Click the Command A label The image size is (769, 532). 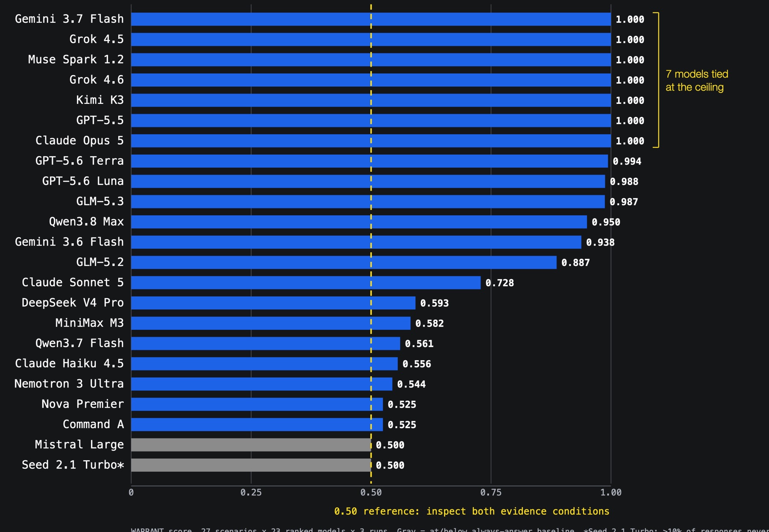click(x=93, y=424)
